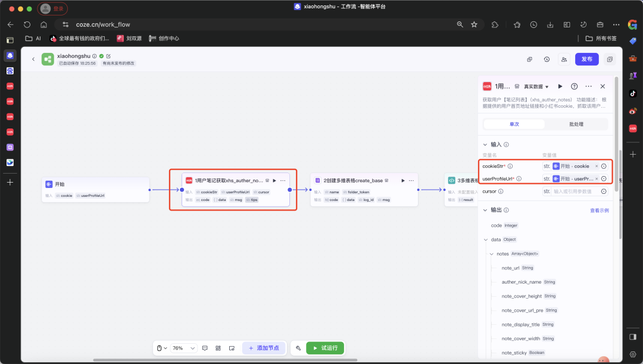Screen dimensions: 643x364
Task: Switch to the 批处理 batch tab
Action: click(x=576, y=124)
